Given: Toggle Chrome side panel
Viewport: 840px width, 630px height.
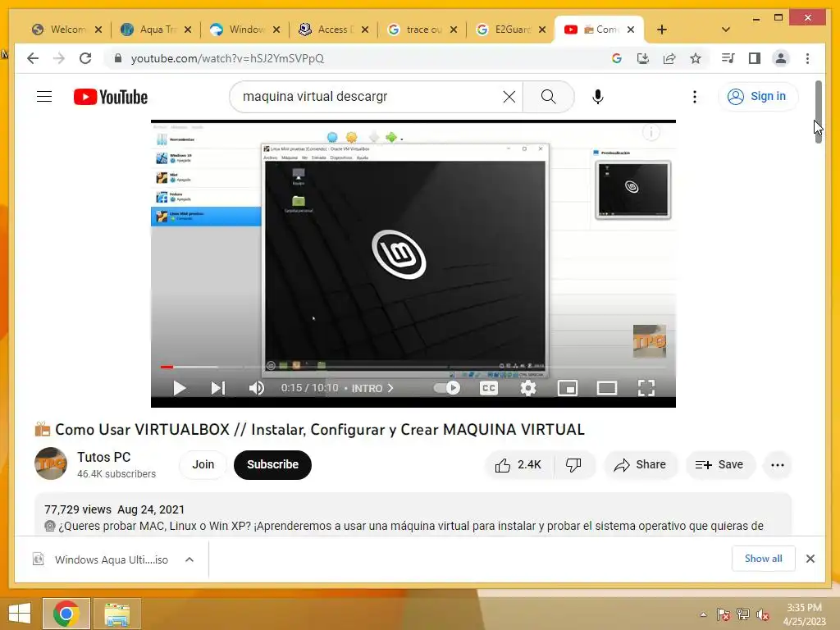Looking at the screenshot, I should pos(755,58).
